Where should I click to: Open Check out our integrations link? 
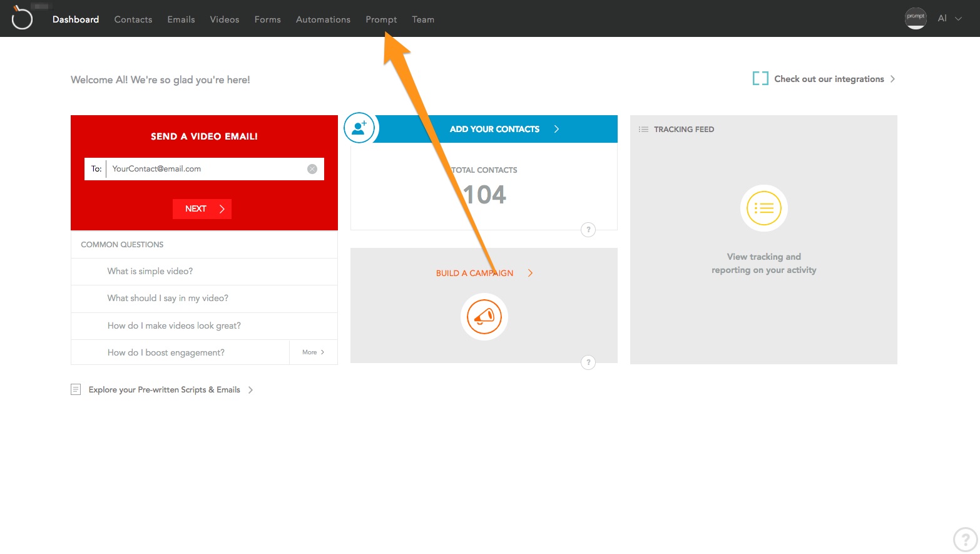tap(829, 79)
